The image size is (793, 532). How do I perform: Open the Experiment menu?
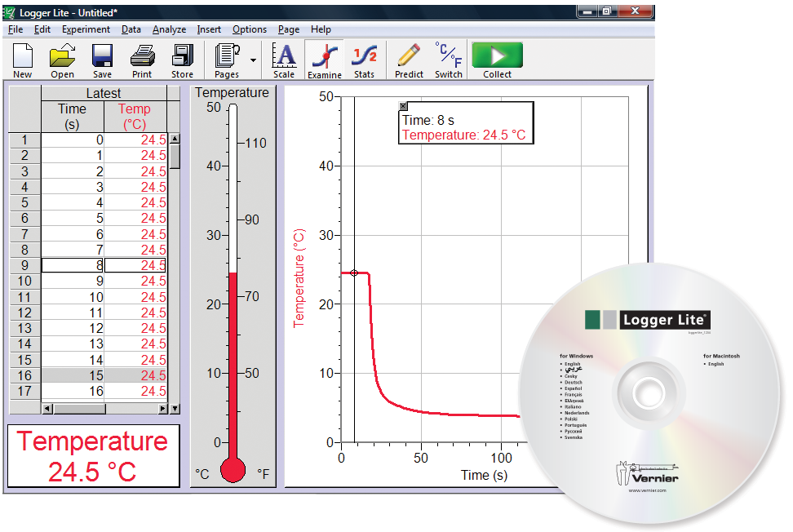pyautogui.click(x=86, y=29)
